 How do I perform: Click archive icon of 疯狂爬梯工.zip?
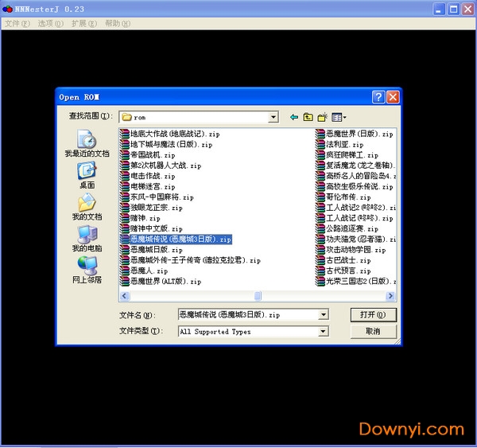320,155
